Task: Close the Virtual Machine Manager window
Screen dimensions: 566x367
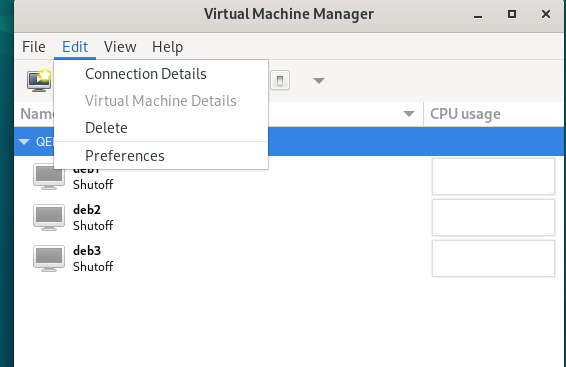Action: pos(546,14)
